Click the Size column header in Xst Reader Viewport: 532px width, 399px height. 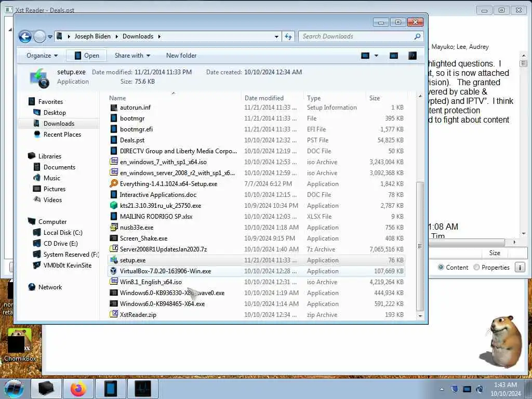pos(495,253)
